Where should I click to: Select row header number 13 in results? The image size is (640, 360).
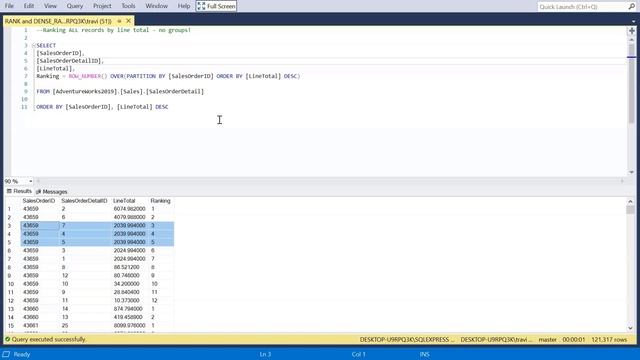coord(11,309)
